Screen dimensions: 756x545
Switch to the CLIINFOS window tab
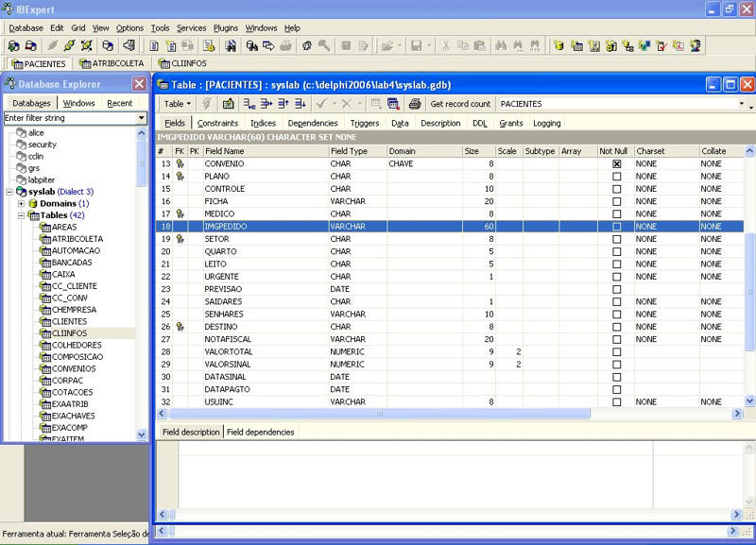point(183,63)
